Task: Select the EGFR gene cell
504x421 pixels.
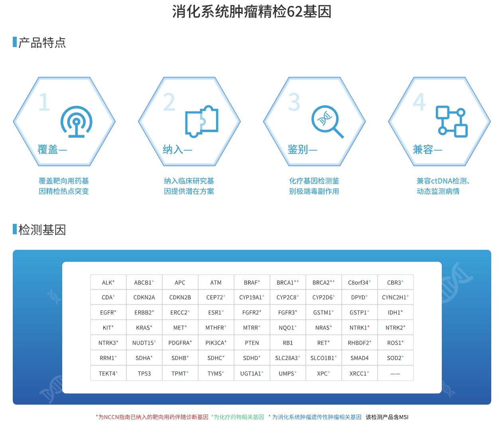Action: [108, 312]
